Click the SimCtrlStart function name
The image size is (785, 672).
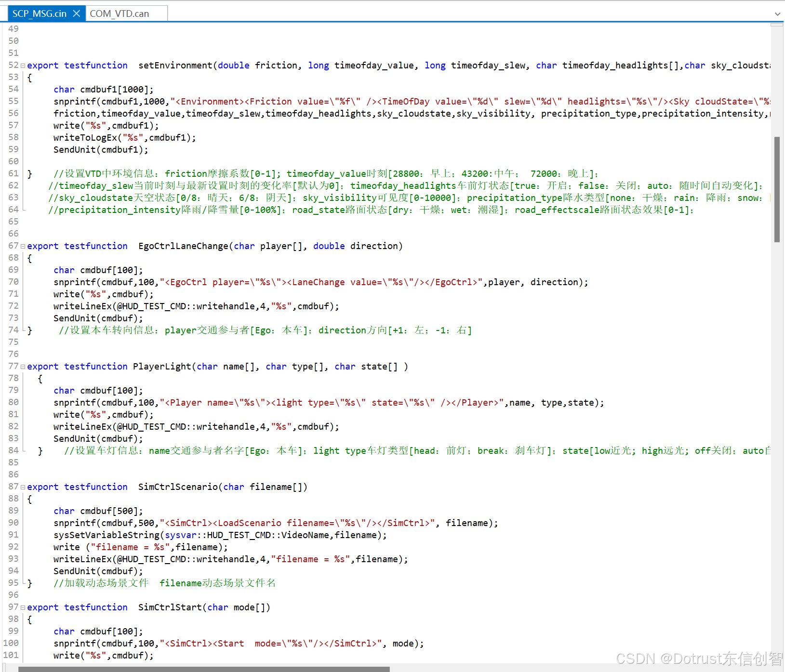(x=170, y=607)
